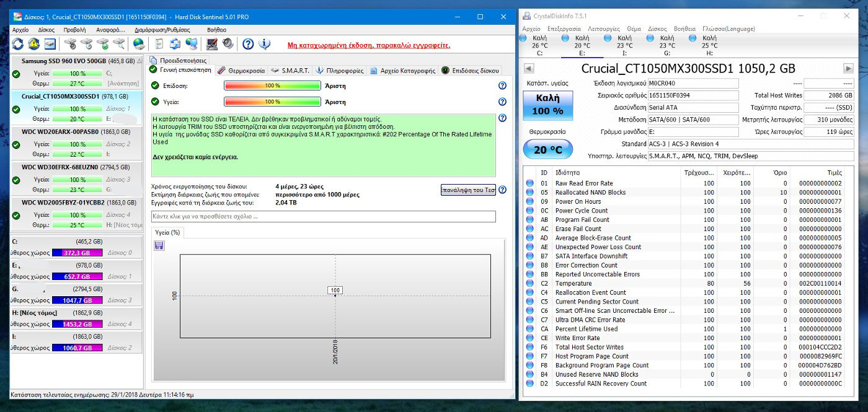Switch to Πληροφορίες tab

340,71
